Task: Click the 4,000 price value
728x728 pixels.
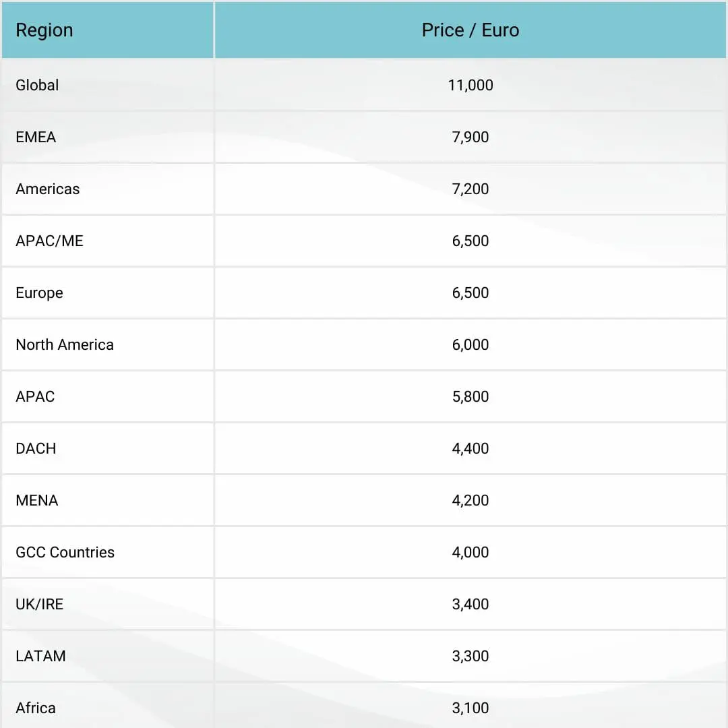Action: [x=471, y=552]
